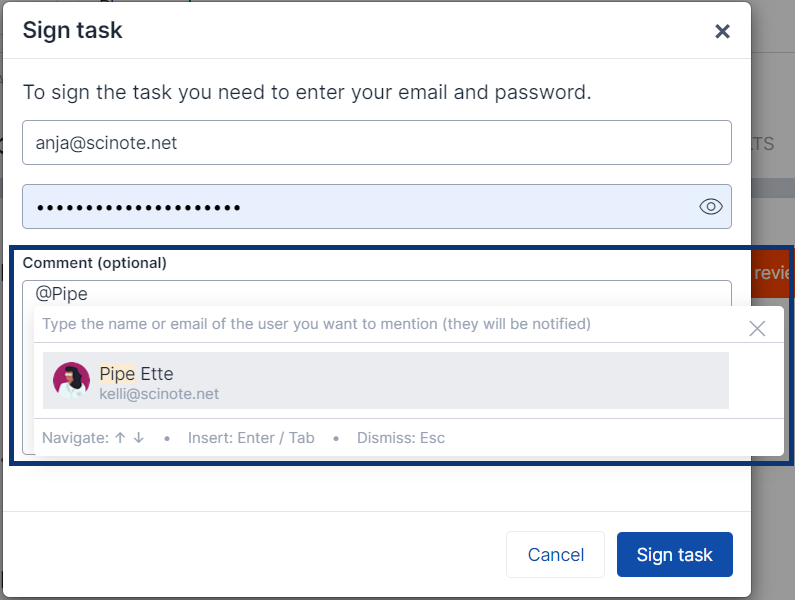Click the "Insert: Enter / Tab" hint
This screenshot has width=795, height=600.
click(251, 438)
